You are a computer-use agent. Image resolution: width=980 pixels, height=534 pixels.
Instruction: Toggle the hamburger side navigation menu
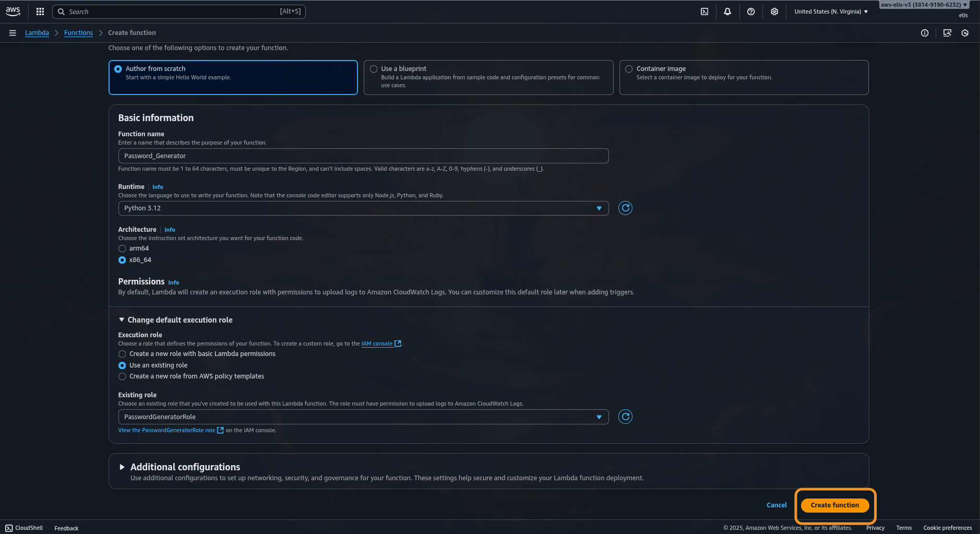click(13, 33)
